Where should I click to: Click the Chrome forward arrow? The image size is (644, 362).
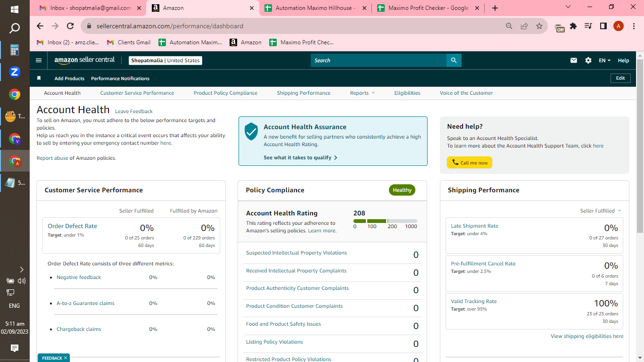tap(55, 26)
